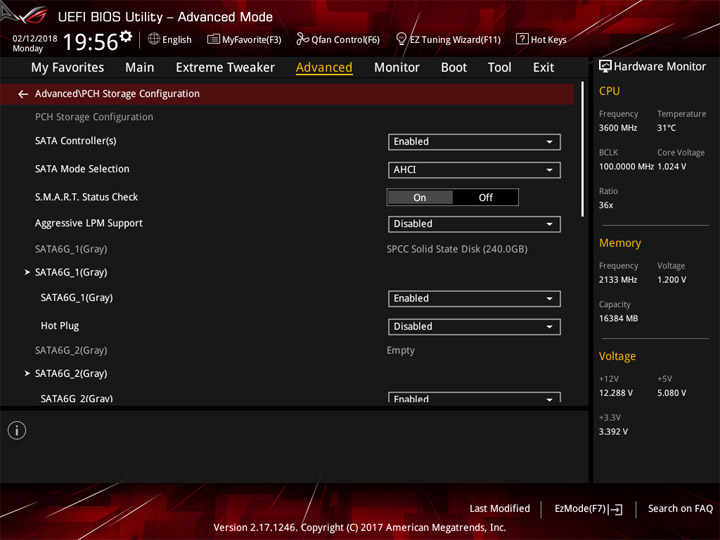Viewport: 720px width, 540px height.
Task: Click the EZ Tuning Wizard lightbulb icon
Action: [x=401, y=39]
